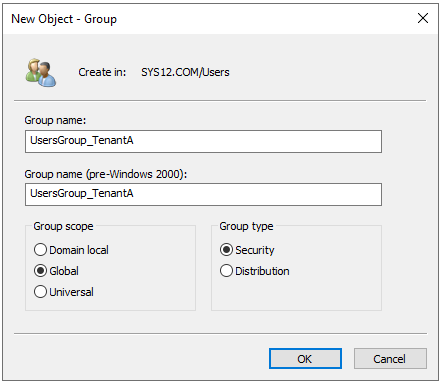
Task: Click the dialog title bar text
Action: point(64,19)
